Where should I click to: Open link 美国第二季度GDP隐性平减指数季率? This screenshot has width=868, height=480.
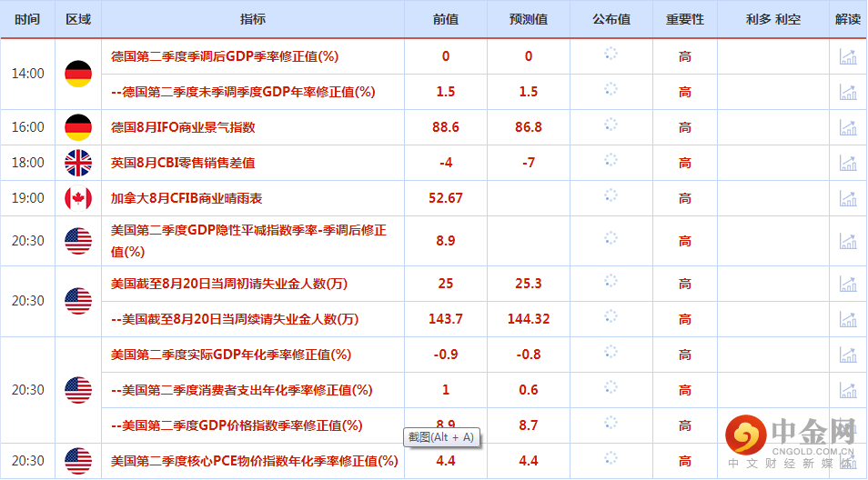[248, 241]
